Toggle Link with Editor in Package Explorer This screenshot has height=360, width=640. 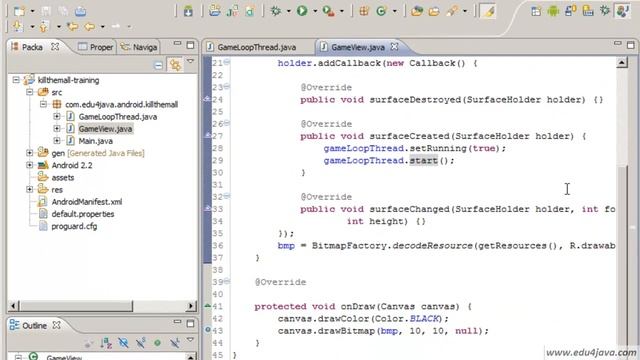coord(175,65)
